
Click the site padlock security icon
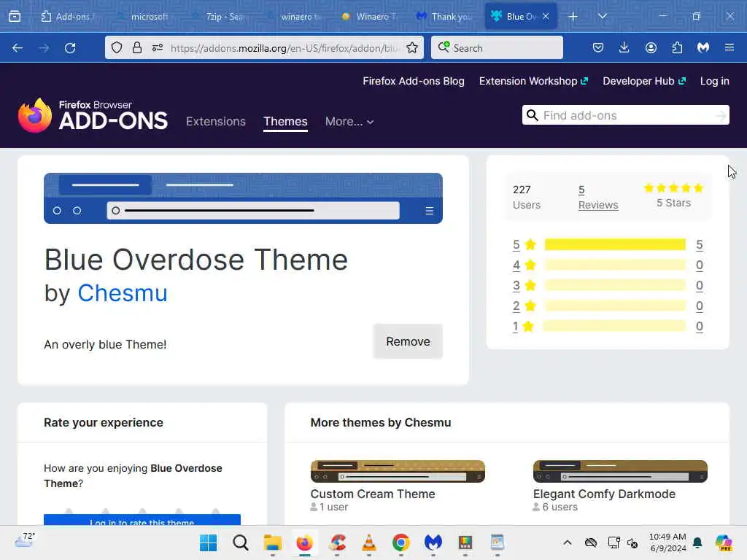[136, 47]
